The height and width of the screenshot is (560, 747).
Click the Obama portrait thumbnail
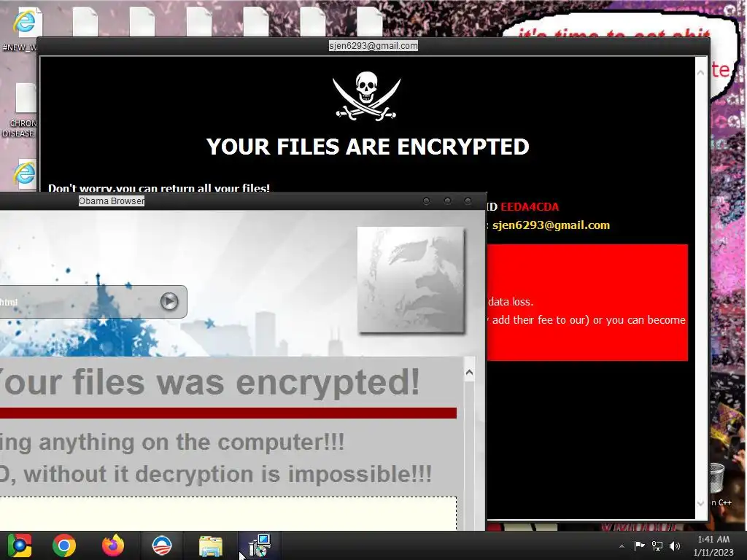pyautogui.click(x=411, y=280)
